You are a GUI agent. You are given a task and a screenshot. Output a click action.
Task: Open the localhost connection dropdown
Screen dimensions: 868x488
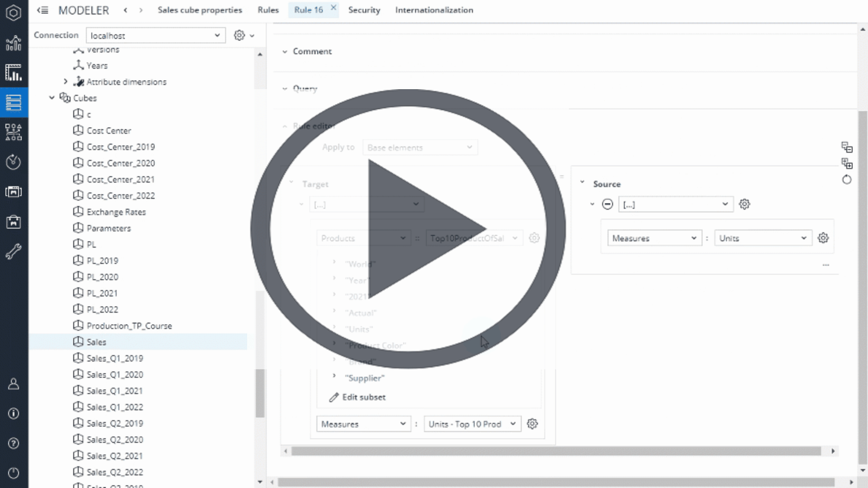[x=156, y=36]
